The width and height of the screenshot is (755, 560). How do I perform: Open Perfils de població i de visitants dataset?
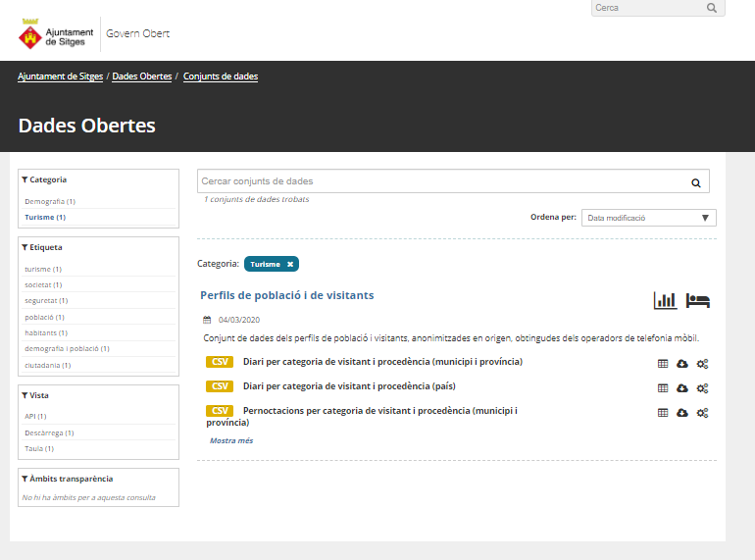click(286, 295)
